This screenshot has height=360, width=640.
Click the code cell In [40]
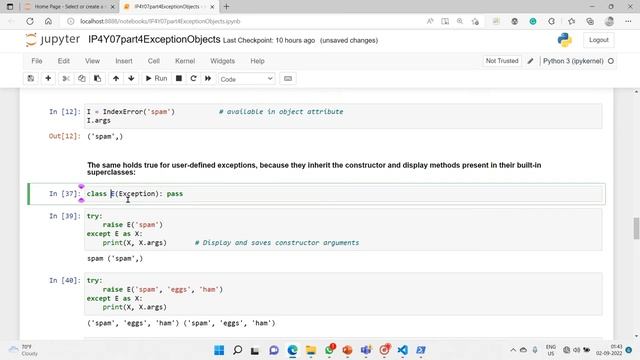343,294
